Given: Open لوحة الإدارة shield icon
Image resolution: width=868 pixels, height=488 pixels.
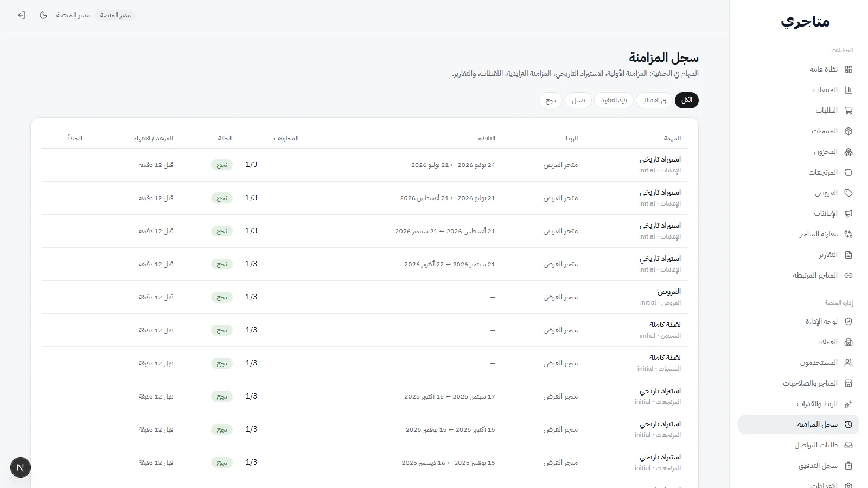Looking at the screenshot, I should tap(848, 322).
